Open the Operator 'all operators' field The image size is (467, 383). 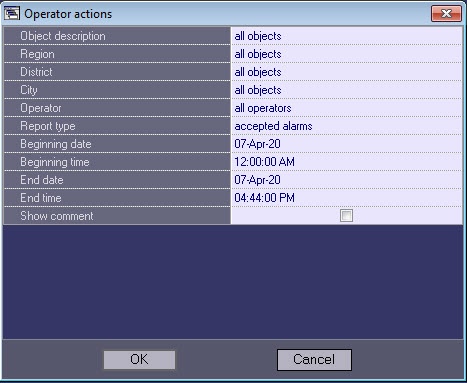346,108
